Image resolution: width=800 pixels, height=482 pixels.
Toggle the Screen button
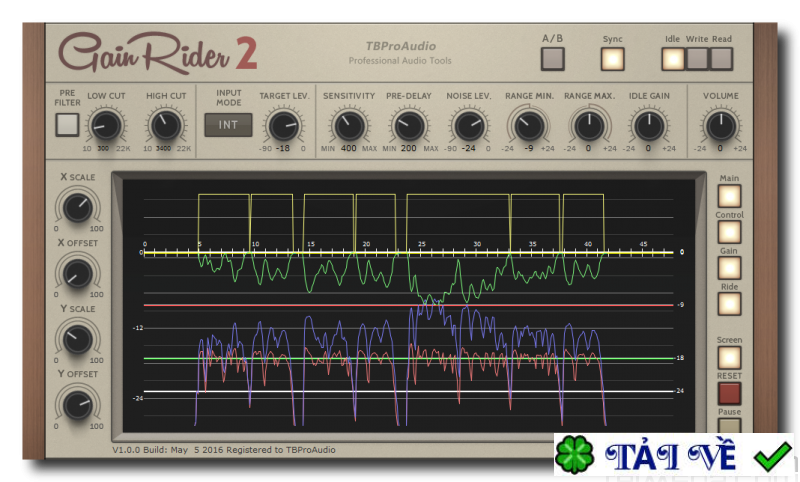point(730,357)
